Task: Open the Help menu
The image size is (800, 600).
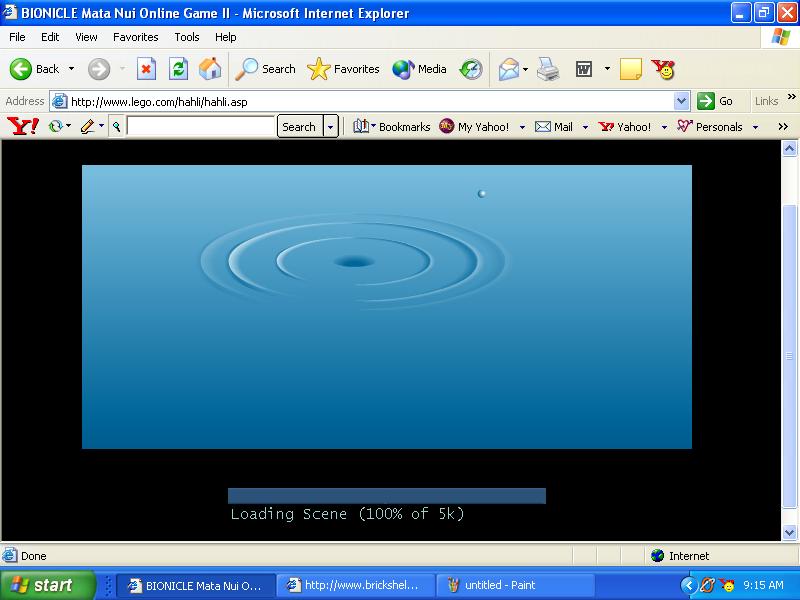Action: click(226, 37)
